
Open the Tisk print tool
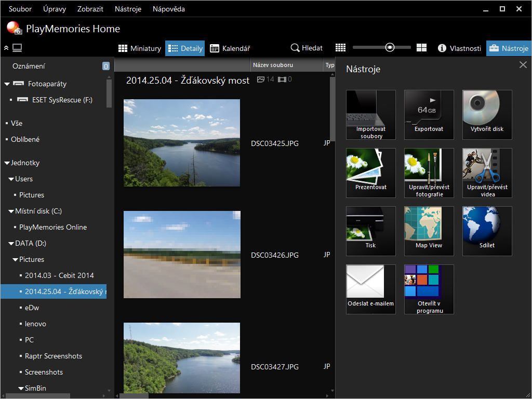tap(371, 231)
